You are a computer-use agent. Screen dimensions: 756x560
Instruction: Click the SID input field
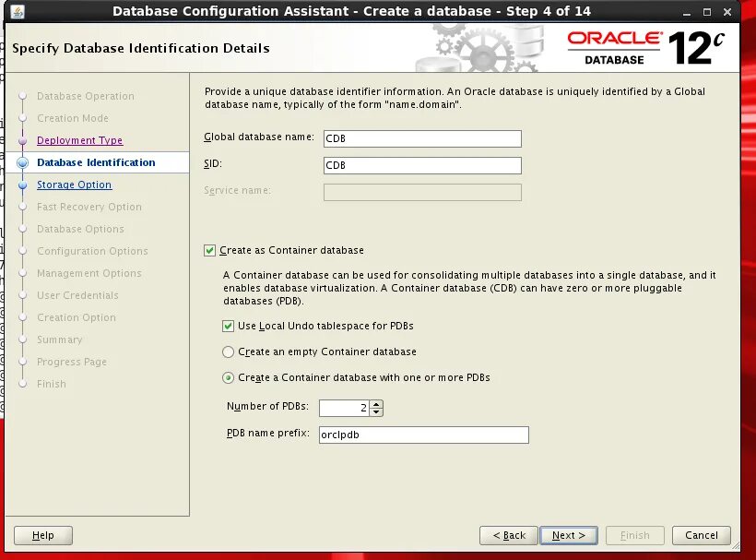click(422, 165)
